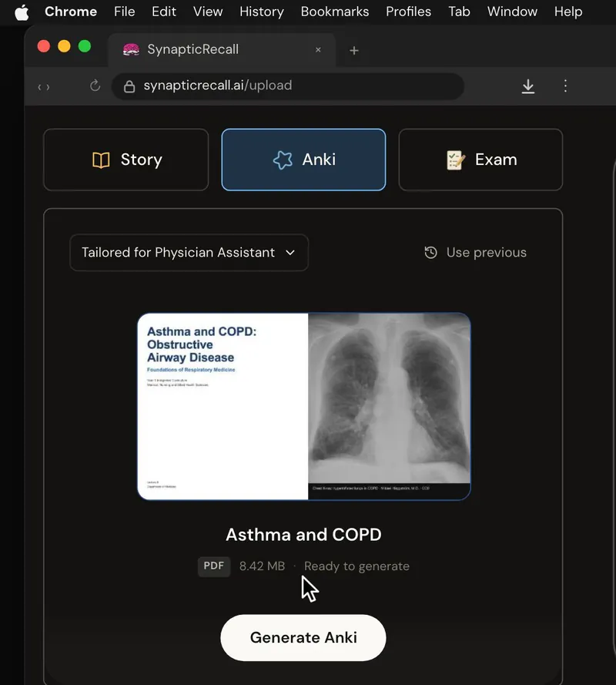
Task: Open the Chrome application menu
Action: [71, 12]
